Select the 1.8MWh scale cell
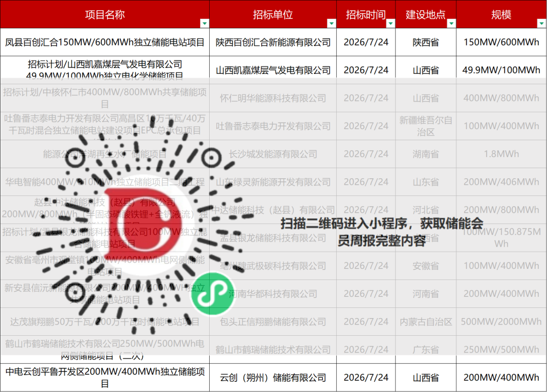 click(x=501, y=154)
